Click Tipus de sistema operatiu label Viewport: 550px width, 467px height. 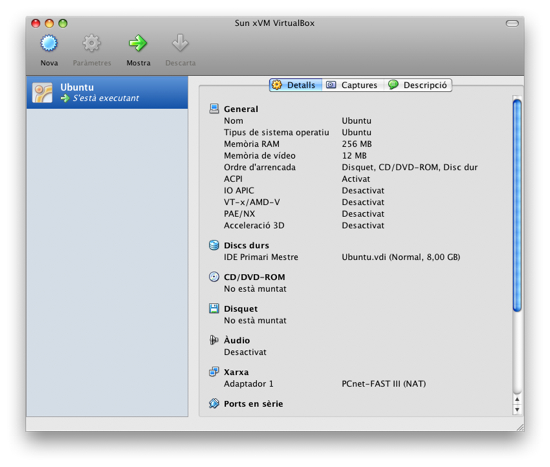pyautogui.click(x=276, y=132)
